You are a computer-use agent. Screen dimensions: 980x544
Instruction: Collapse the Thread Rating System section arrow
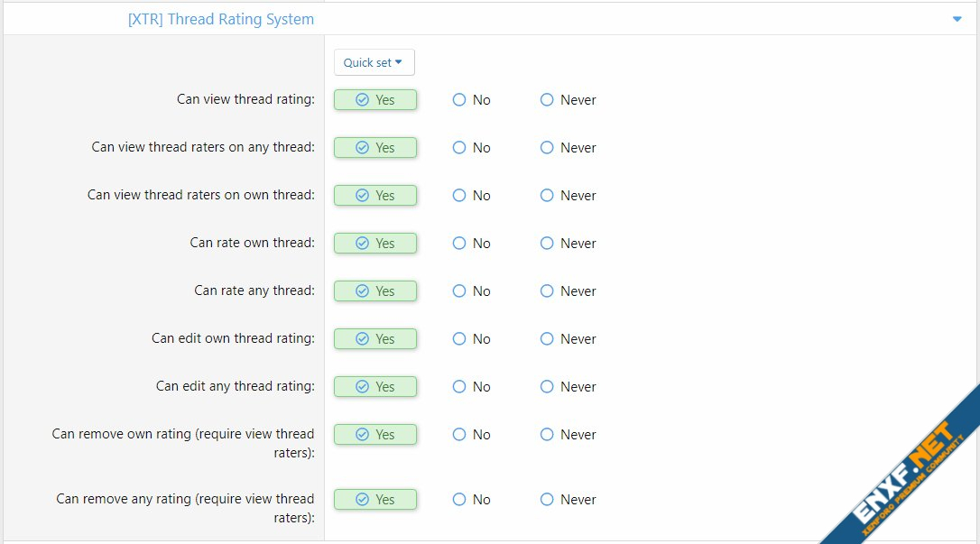click(x=957, y=19)
